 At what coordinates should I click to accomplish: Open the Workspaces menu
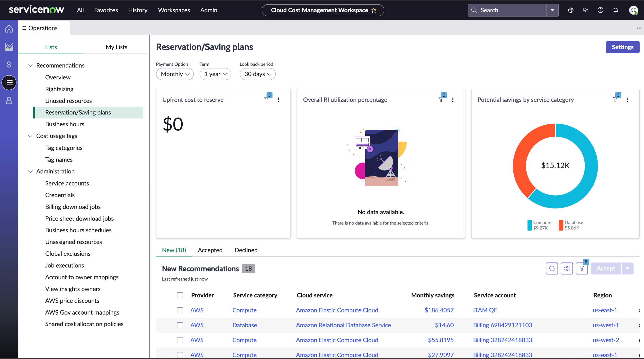(174, 10)
